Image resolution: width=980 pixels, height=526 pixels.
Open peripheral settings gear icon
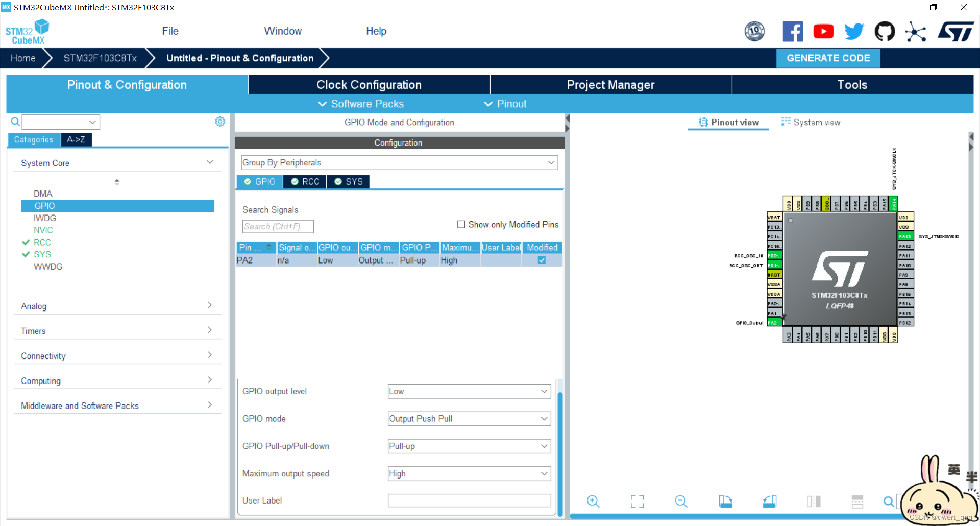coord(220,122)
